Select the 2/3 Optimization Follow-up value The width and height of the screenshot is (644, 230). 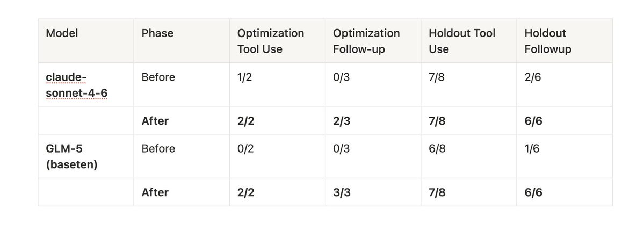[x=342, y=121]
